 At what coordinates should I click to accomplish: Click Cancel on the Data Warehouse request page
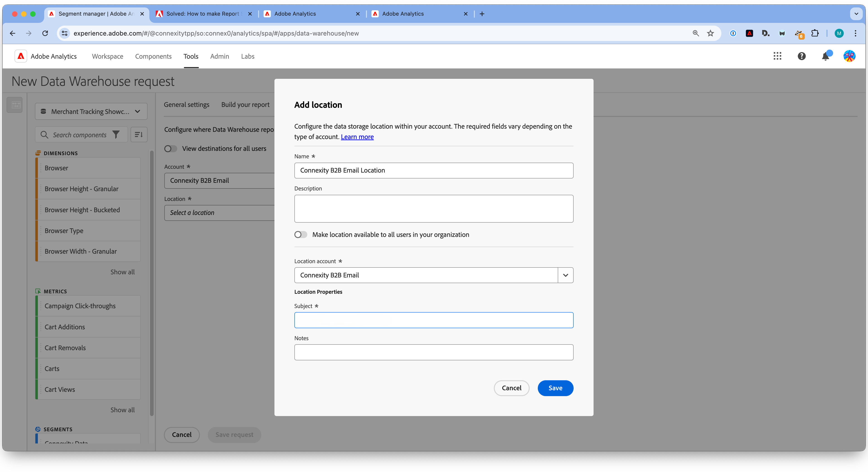pos(182,435)
